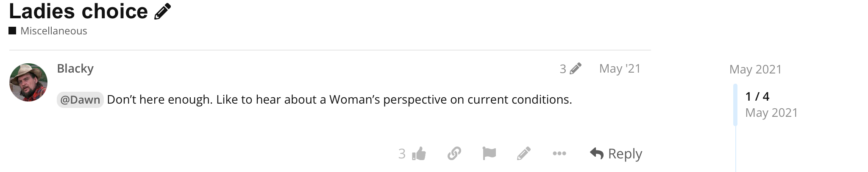
Task: Click the Reply button text
Action: [625, 153]
